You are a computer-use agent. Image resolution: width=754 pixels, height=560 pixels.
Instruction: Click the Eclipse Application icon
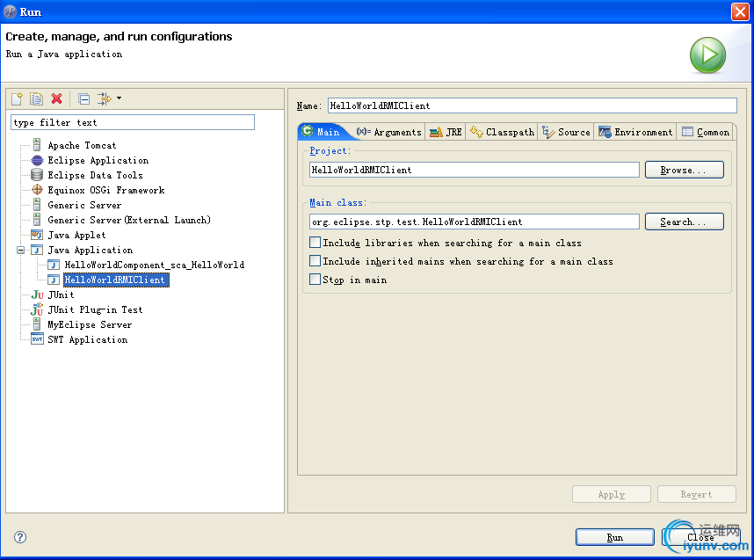[37, 160]
